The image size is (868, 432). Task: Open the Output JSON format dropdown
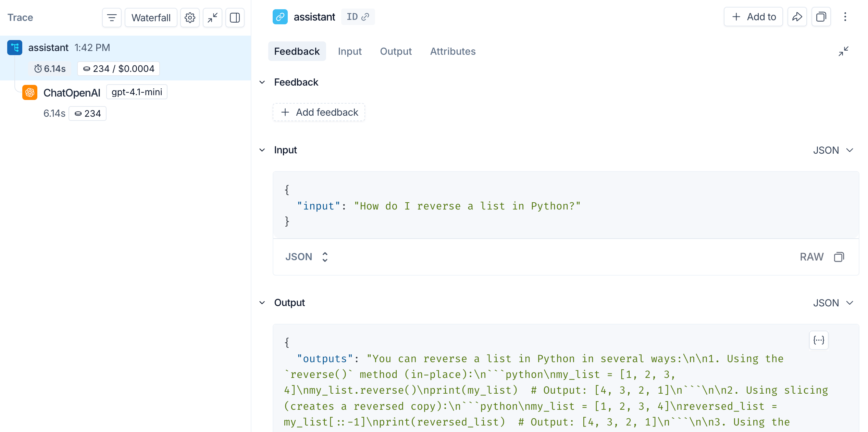pos(833,303)
